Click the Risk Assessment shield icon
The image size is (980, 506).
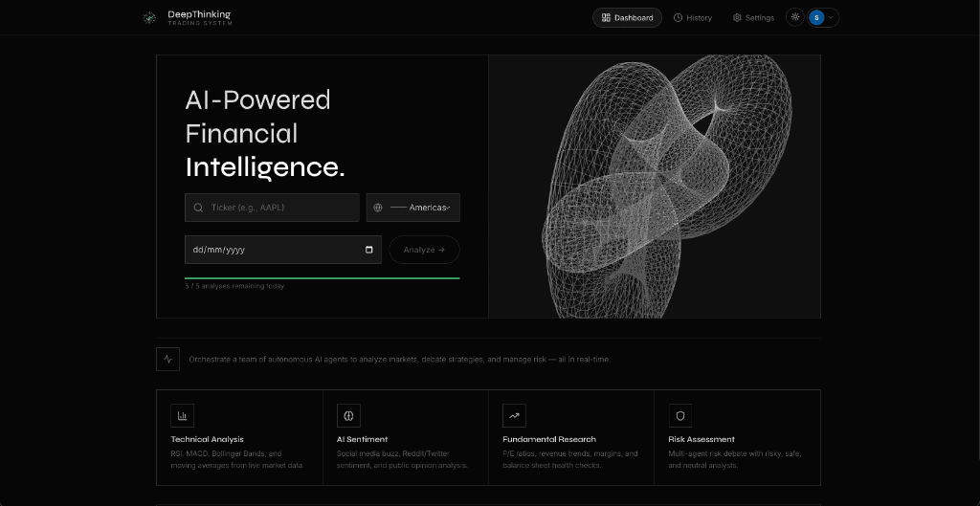pos(680,415)
